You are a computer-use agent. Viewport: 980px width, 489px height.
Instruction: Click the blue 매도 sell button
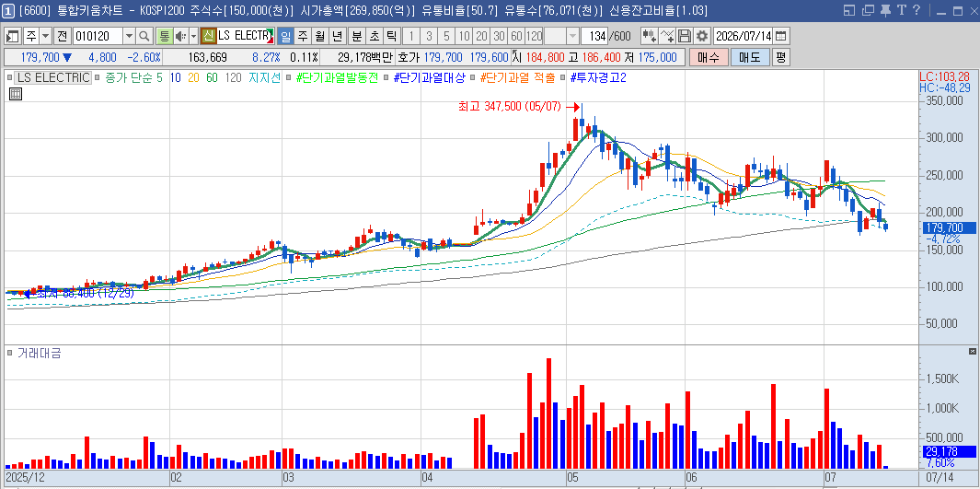click(x=749, y=57)
